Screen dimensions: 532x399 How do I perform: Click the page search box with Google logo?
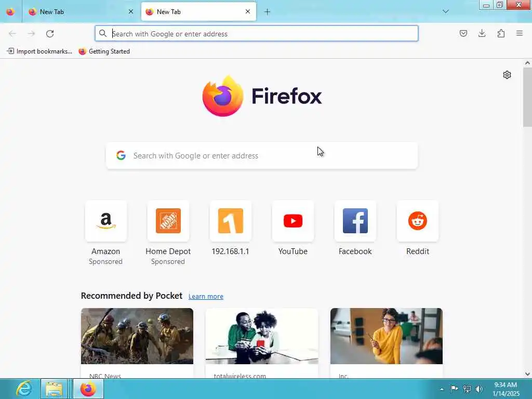[262, 156]
